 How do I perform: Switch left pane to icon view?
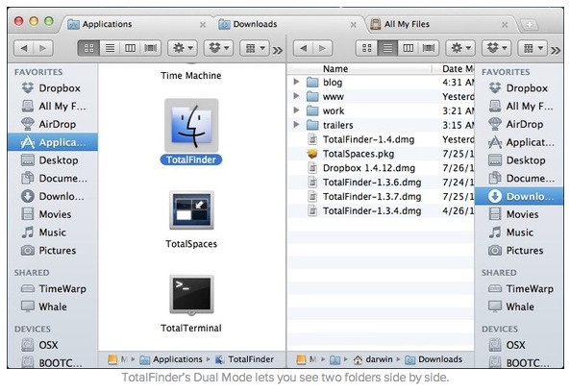88,48
